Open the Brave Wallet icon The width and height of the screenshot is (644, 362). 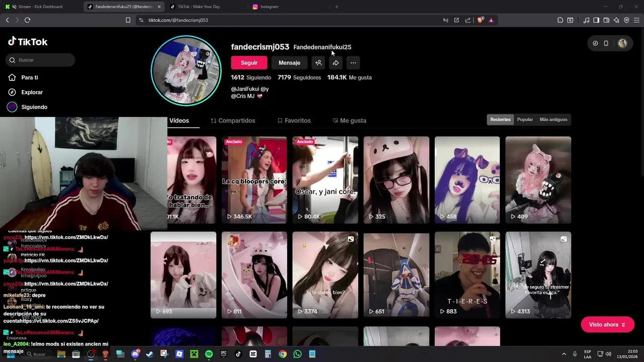[606, 20]
